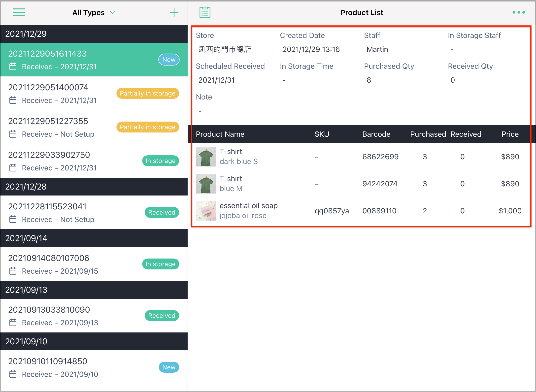Select order 20211229033902750 in the list
Screen dimensions: 536x392
click(x=94, y=161)
